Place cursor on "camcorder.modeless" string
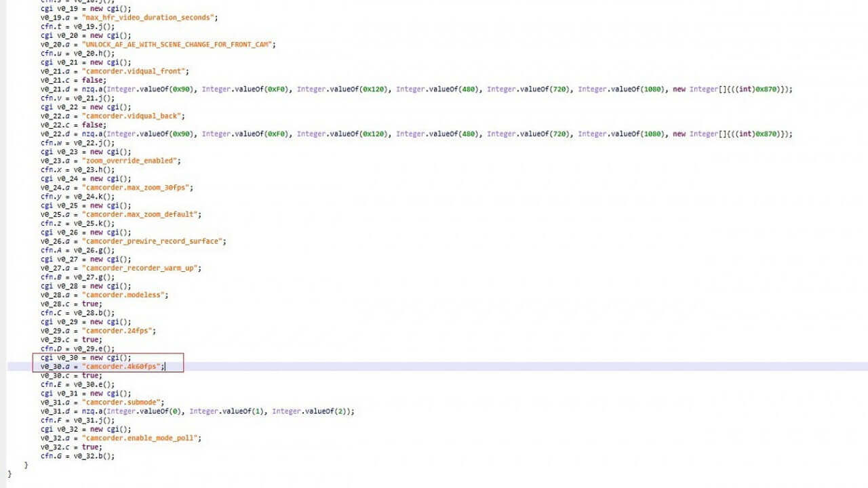The image size is (868, 488). click(x=124, y=295)
